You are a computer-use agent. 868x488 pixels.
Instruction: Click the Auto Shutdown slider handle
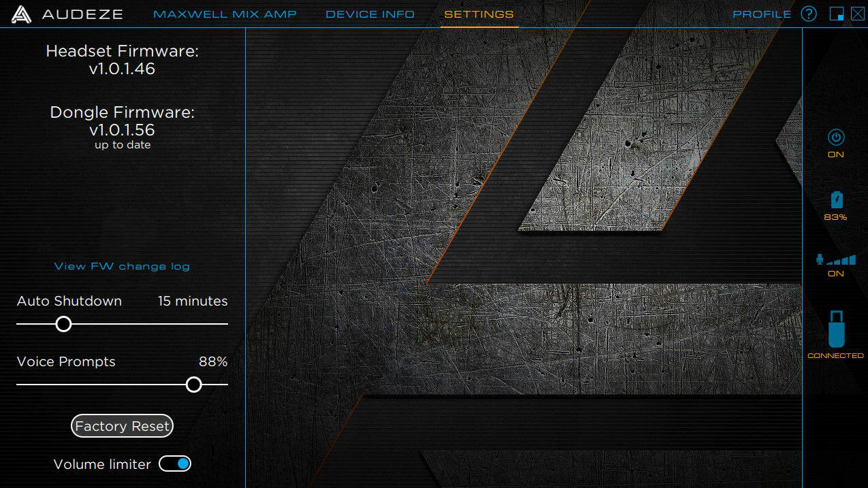[x=63, y=324]
